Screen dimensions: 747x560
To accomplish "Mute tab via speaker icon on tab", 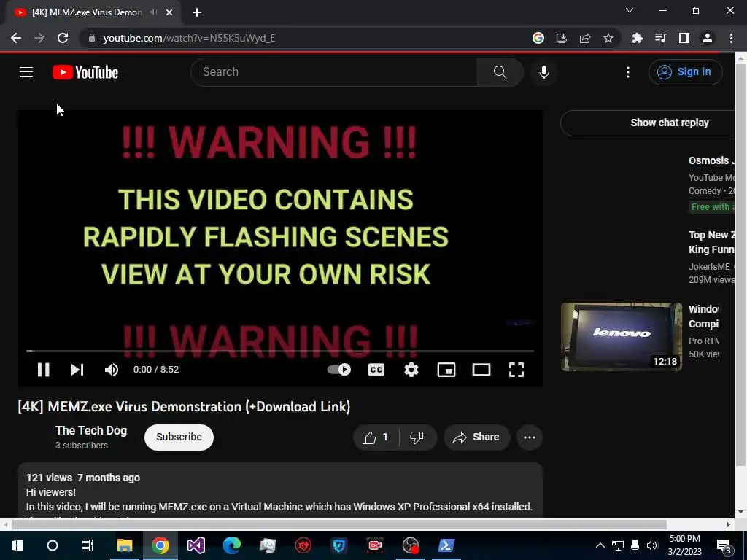I will coord(153,12).
